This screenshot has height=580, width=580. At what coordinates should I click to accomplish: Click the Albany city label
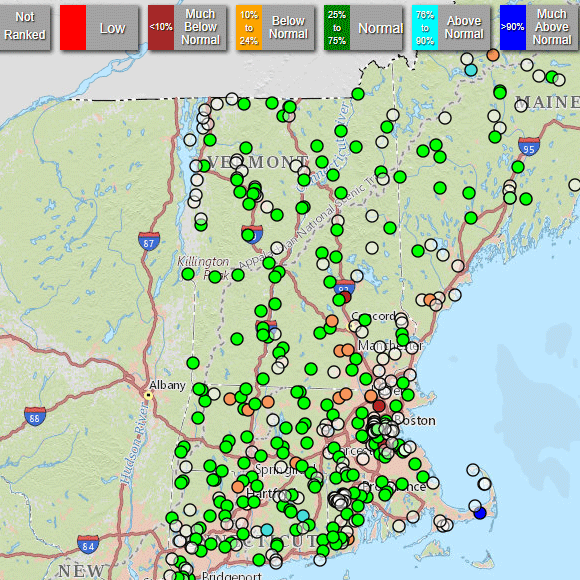coord(167,385)
